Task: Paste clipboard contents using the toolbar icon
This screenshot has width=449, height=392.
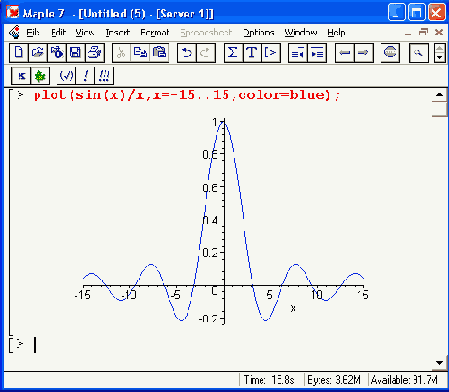Action: click(x=159, y=53)
